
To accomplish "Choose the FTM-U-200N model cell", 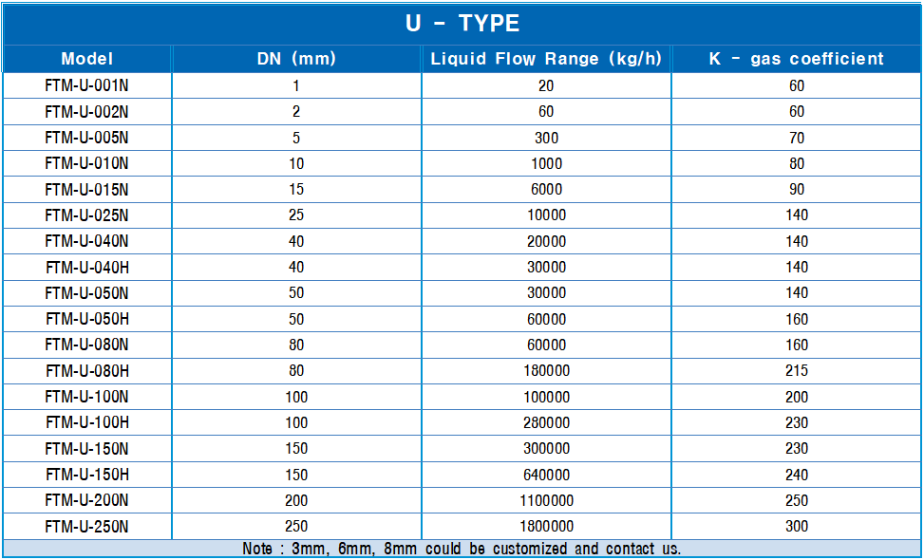I will click(86, 500).
